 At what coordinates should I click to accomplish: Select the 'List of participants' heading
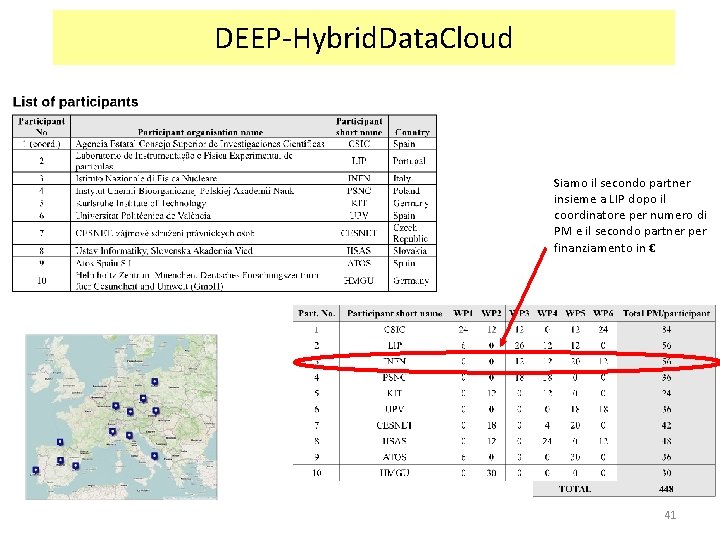pyautogui.click(x=75, y=101)
